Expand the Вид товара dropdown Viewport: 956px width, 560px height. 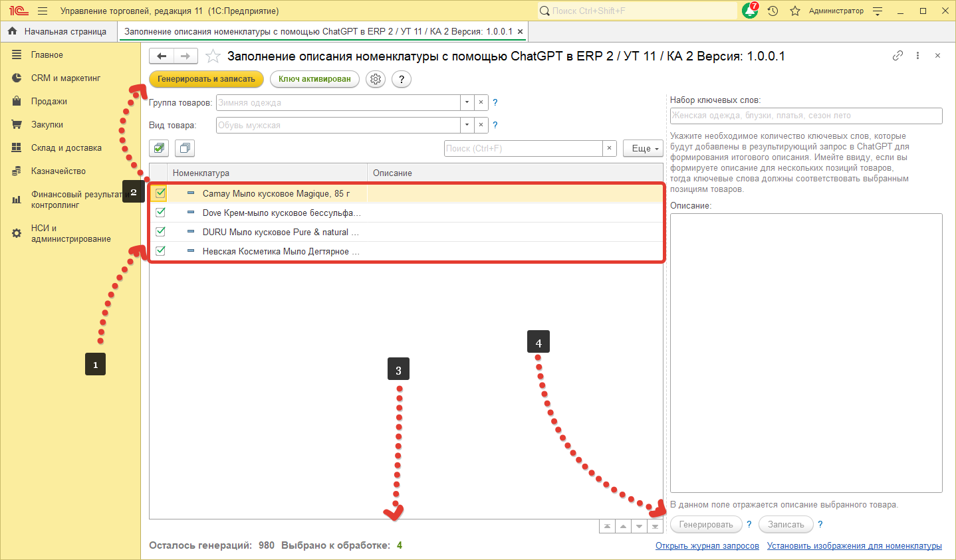467,125
